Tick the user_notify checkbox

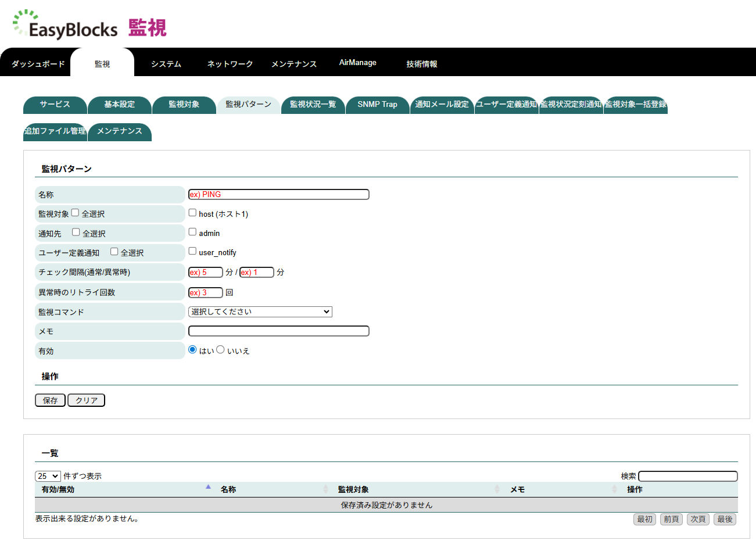[192, 251]
